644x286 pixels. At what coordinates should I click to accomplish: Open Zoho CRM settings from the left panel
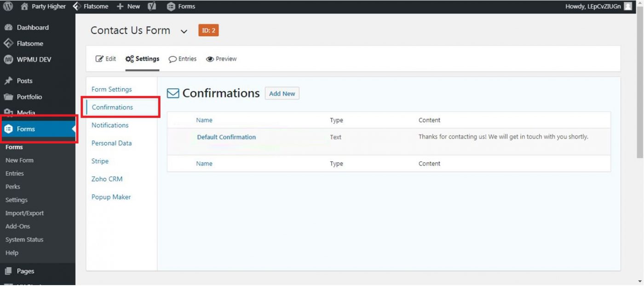pyautogui.click(x=107, y=179)
